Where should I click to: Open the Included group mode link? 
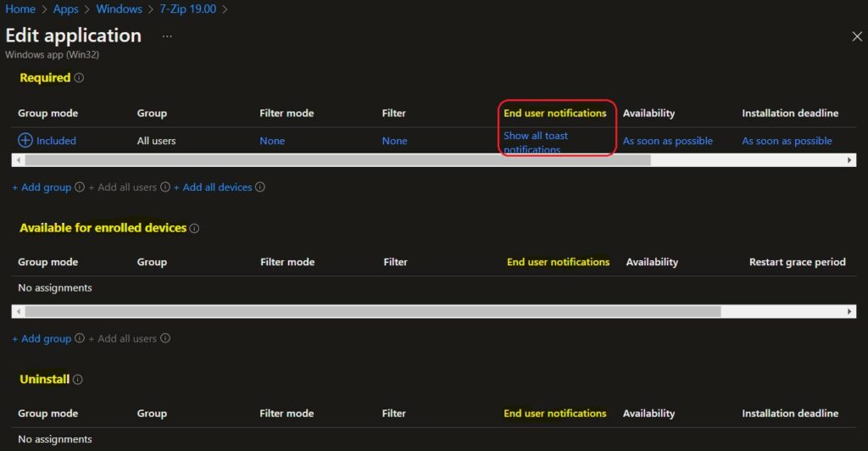pos(56,141)
